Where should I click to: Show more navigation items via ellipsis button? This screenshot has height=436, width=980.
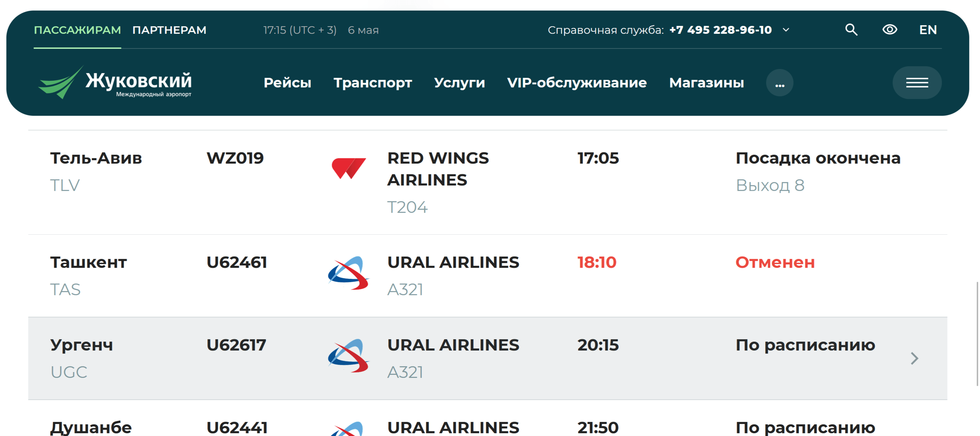pos(780,82)
